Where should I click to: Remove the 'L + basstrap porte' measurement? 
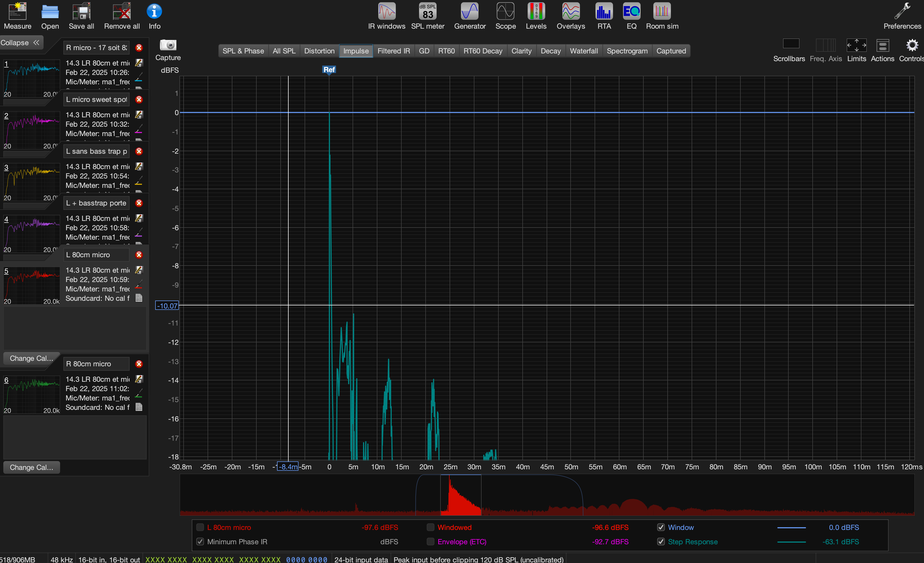pos(139,203)
